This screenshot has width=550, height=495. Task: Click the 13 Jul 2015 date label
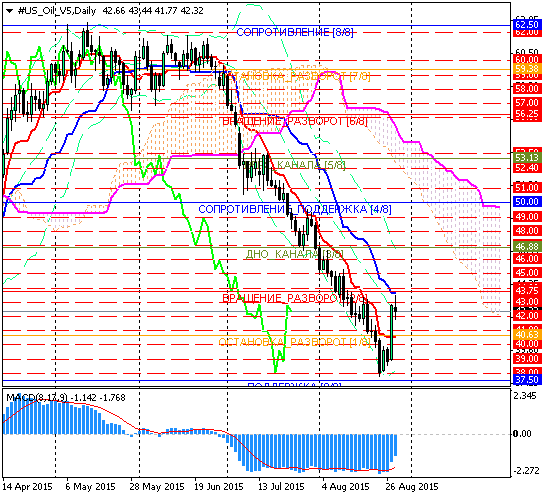click(x=281, y=487)
